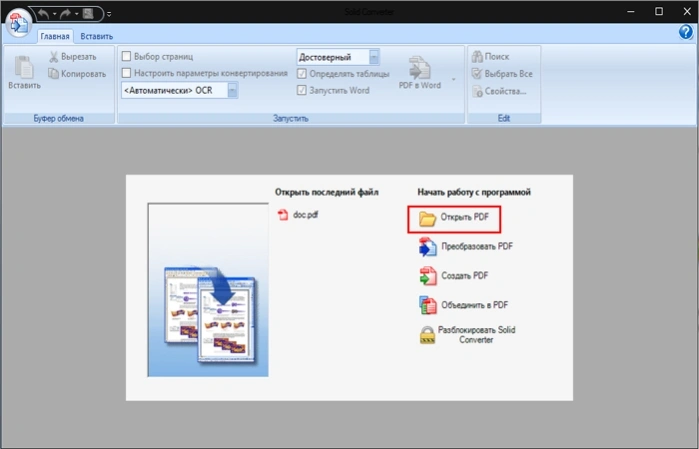Click the Поиск binoculars icon

point(477,56)
